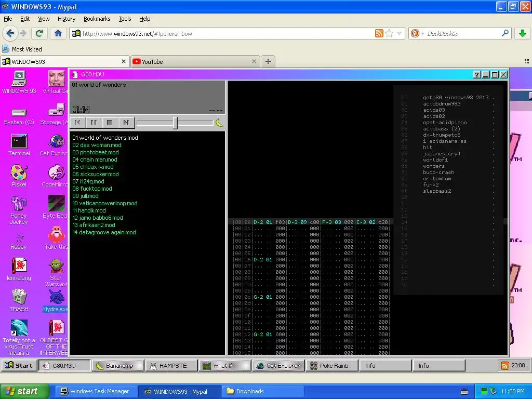Open the Virtual Girl desktop icon
This screenshot has height=399, width=532.
pyautogui.click(x=56, y=82)
